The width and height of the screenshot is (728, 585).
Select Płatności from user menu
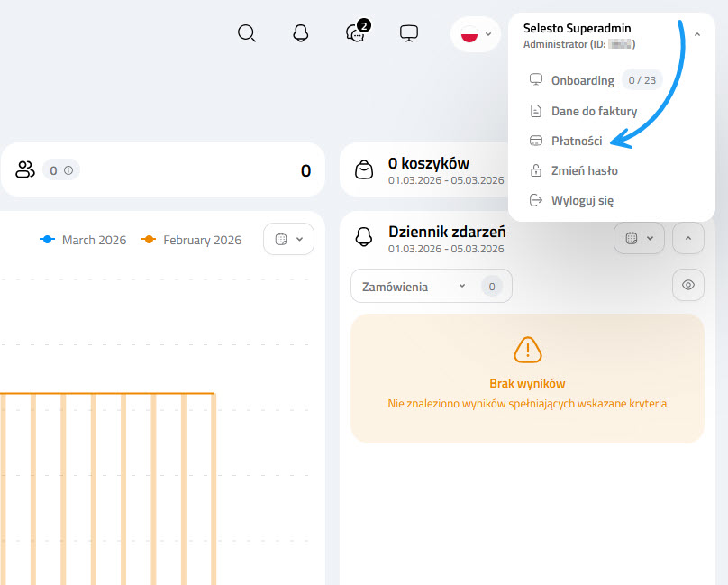point(576,141)
